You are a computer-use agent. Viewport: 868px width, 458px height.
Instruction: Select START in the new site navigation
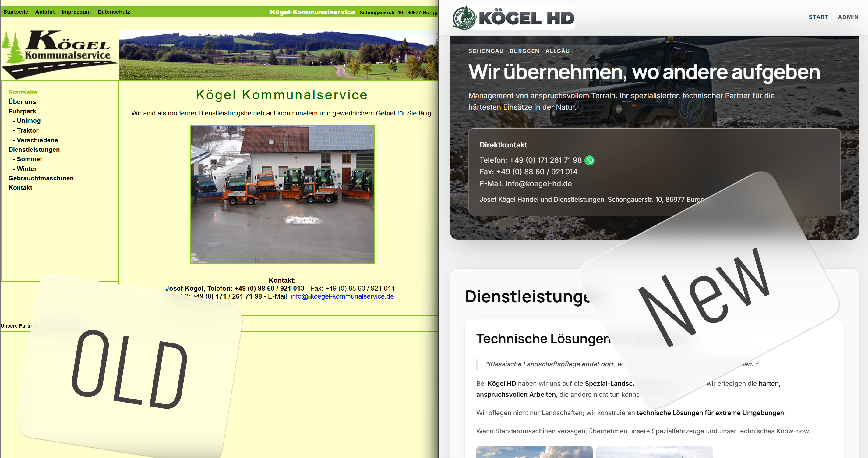(818, 17)
